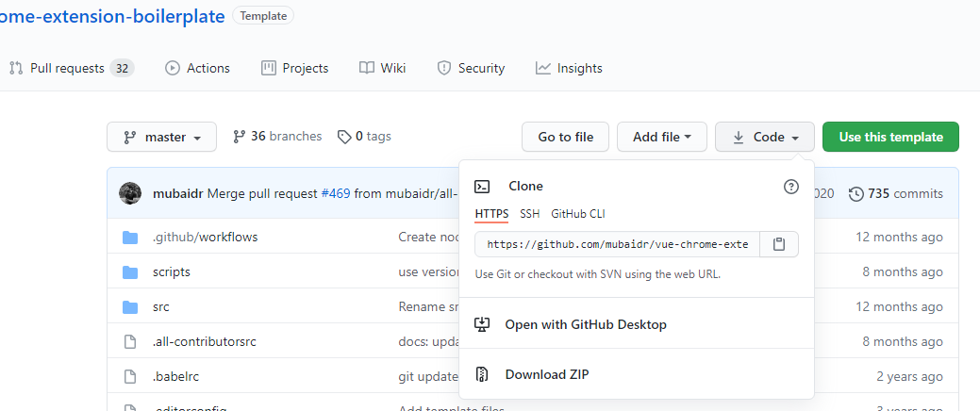980x411 pixels.
Task: Click the .all-contributorsrc file icon
Action: pyautogui.click(x=130, y=341)
